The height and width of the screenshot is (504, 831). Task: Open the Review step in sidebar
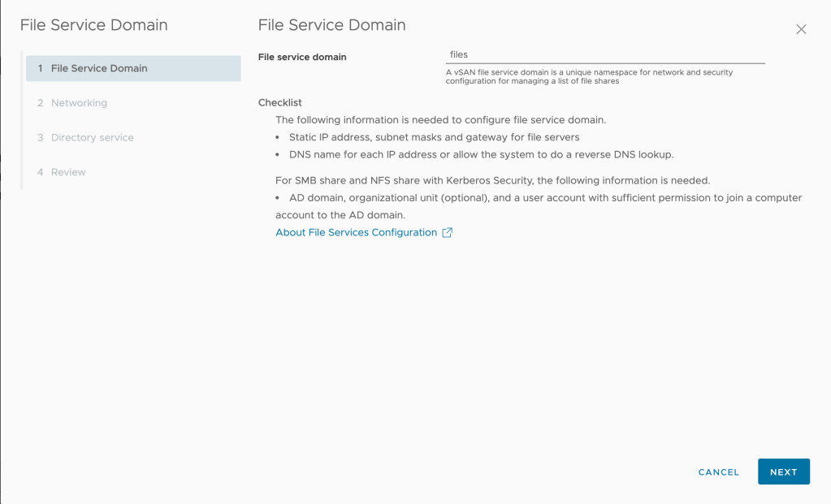point(68,172)
